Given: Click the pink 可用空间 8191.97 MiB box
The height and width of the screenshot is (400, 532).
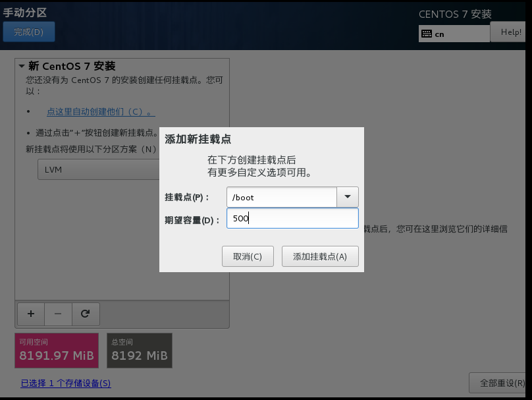Looking at the screenshot, I should pos(57,350).
